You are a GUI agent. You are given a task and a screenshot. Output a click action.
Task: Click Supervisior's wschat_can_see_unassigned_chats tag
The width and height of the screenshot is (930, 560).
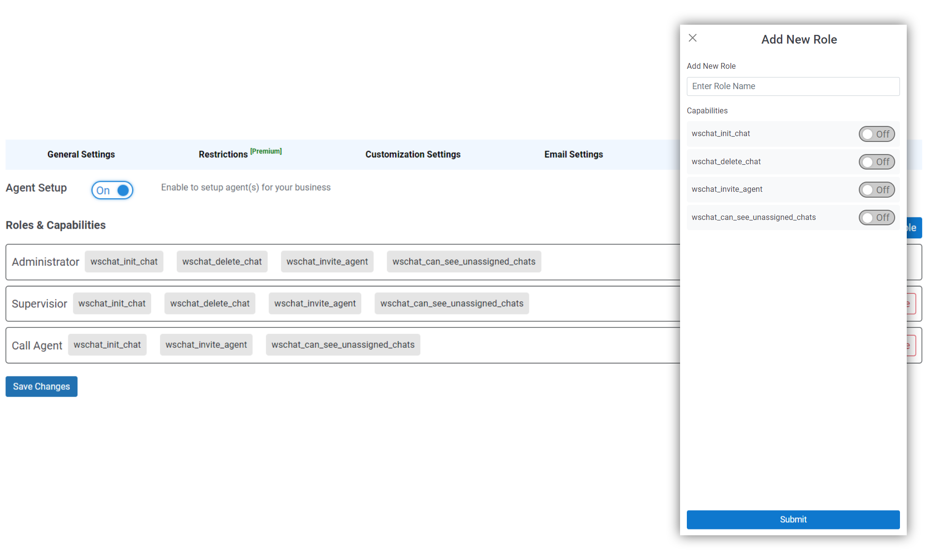[x=451, y=303]
